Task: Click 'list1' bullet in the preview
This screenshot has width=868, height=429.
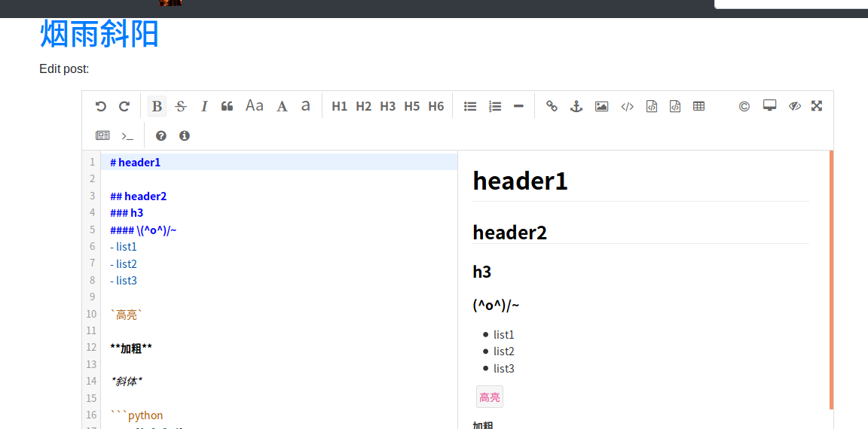Action: tap(504, 334)
